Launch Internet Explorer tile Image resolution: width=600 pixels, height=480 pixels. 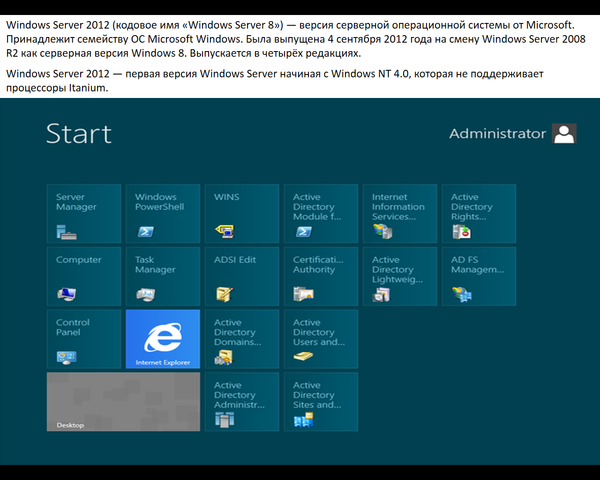[x=162, y=339]
